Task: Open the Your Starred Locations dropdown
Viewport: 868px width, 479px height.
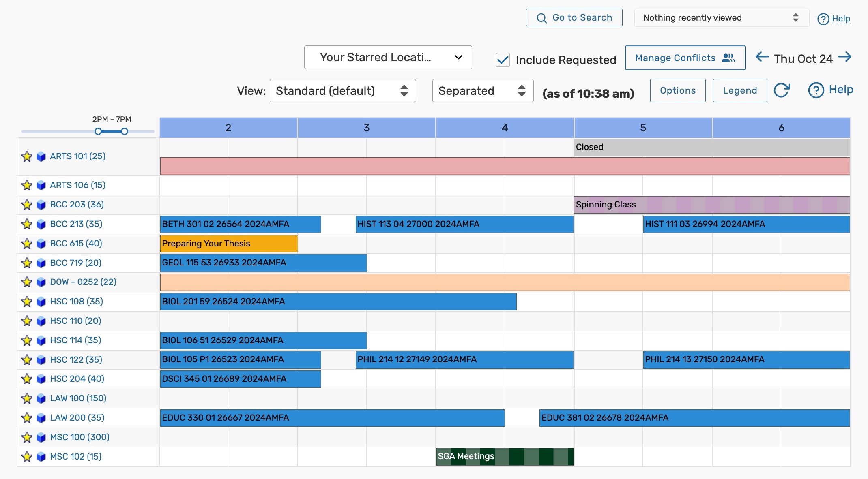Action: point(388,57)
